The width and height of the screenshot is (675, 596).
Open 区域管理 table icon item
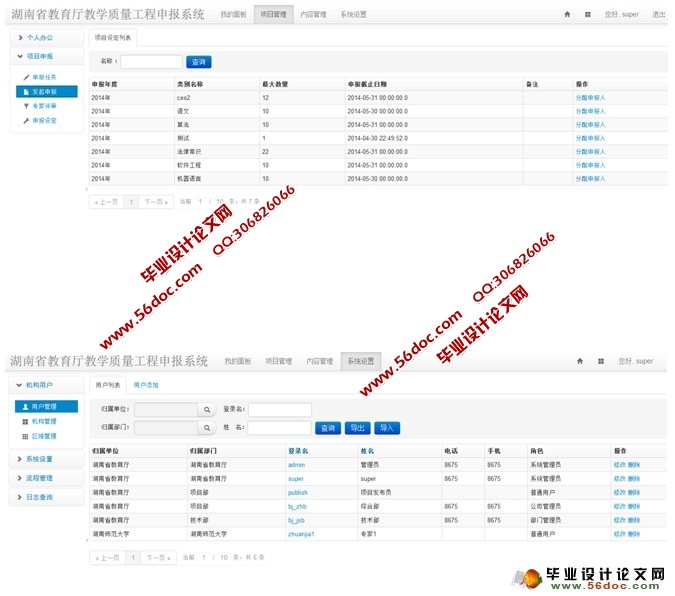(40, 436)
